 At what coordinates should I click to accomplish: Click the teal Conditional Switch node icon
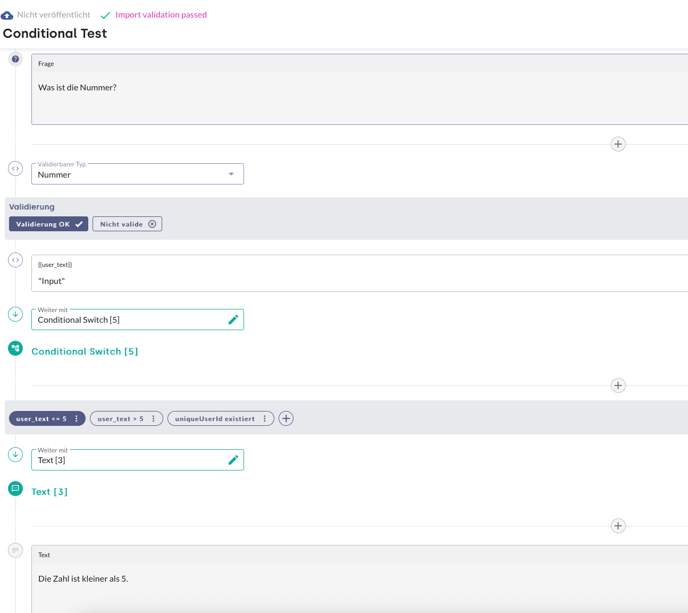coord(15,349)
